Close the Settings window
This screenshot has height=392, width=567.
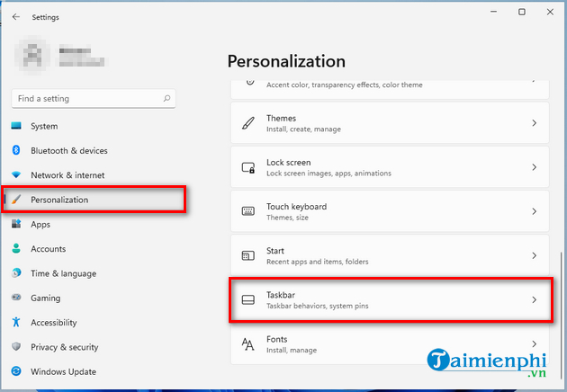550,12
